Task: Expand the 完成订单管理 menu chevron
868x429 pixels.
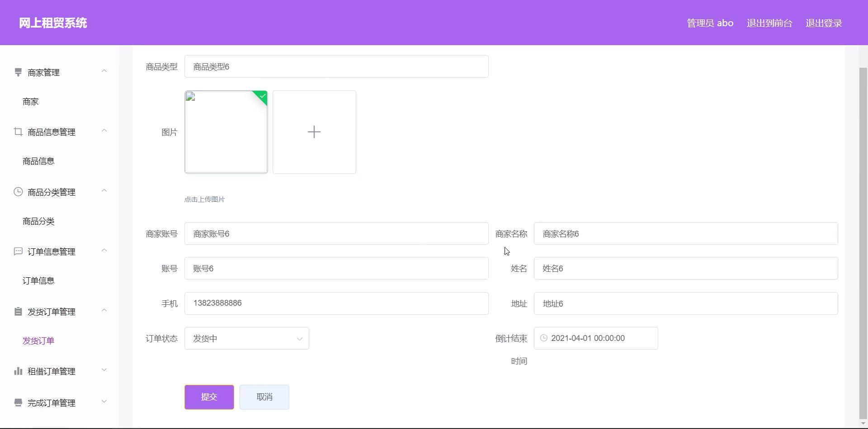Action: coord(104,401)
